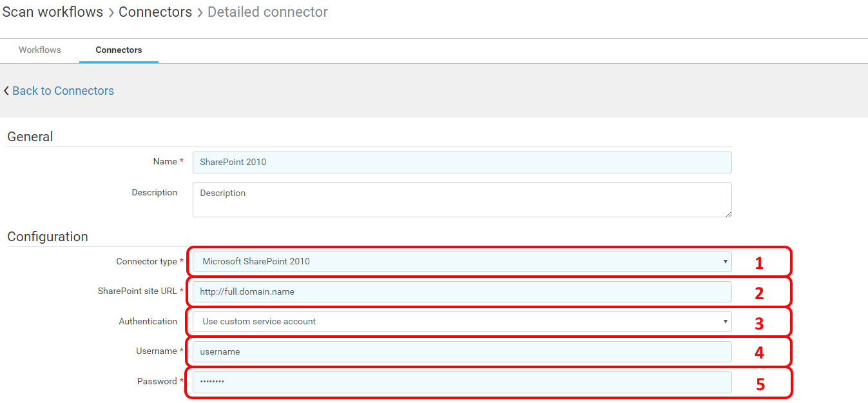
Task: Click the Connector type field label
Action: [x=146, y=262]
